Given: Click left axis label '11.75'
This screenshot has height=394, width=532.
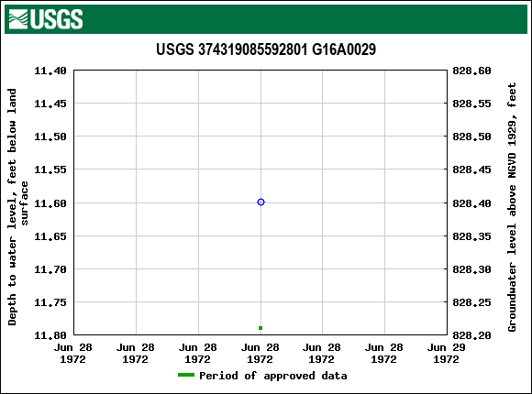Looking at the screenshot, I should (x=50, y=302).
